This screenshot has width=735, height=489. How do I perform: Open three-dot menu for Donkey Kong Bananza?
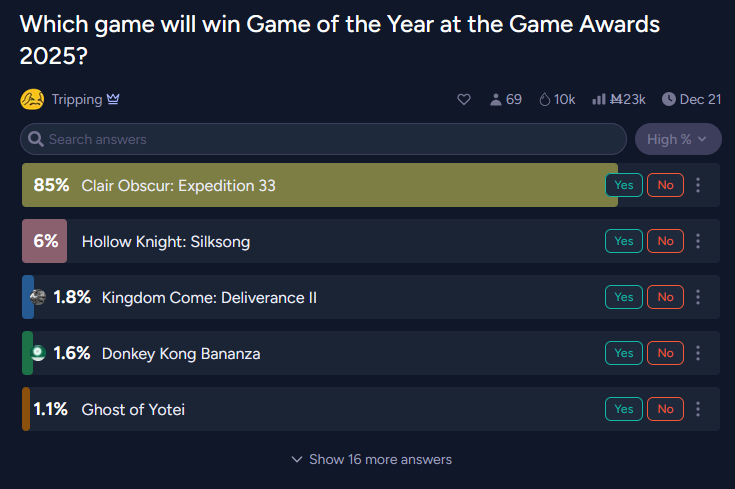point(698,353)
